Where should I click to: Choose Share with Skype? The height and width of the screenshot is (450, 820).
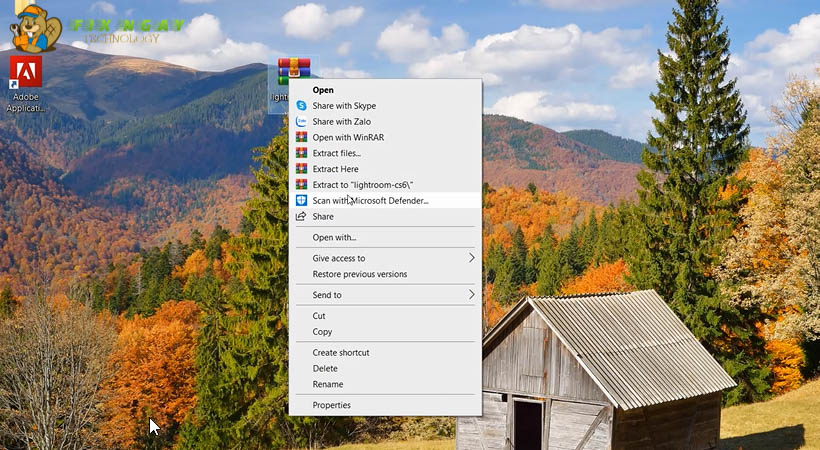[385, 106]
